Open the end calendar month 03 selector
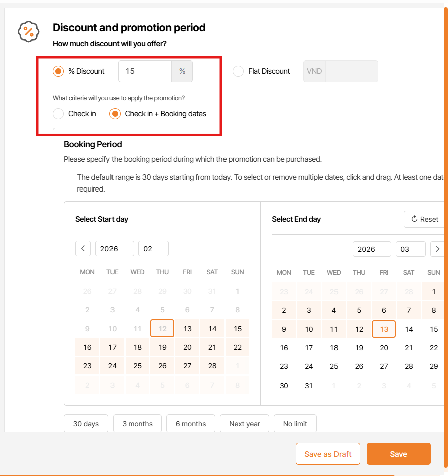Screen dimensions: 448x476 point(410,249)
